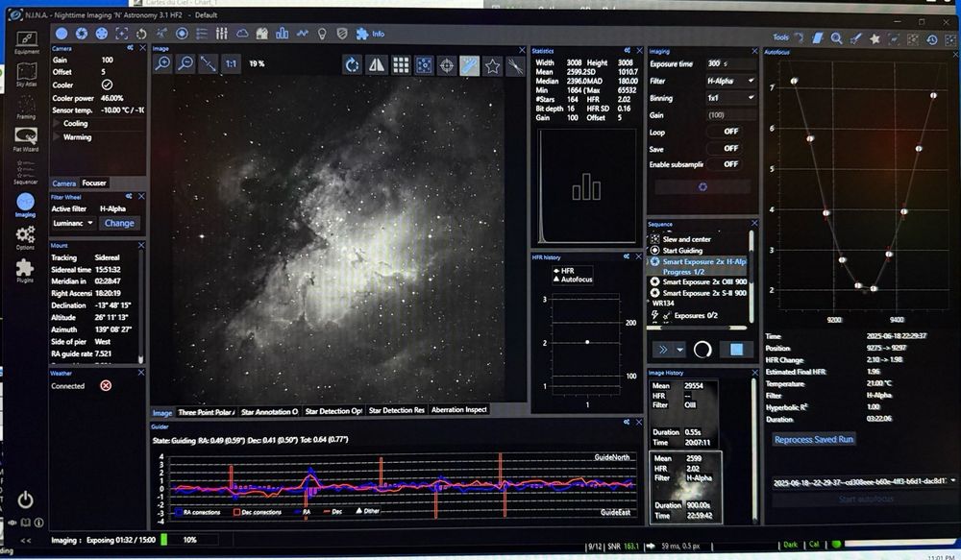Image resolution: width=961 pixels, height=560 pixels.
Task: Toggle the Dome icon in top toolbar
Action: tap(261, 34)
